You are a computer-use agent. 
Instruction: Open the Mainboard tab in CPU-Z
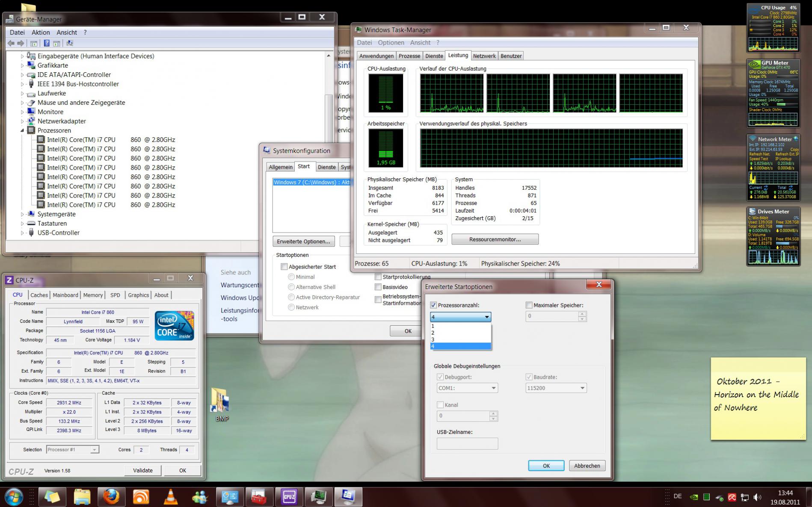[x=65, y=295]
